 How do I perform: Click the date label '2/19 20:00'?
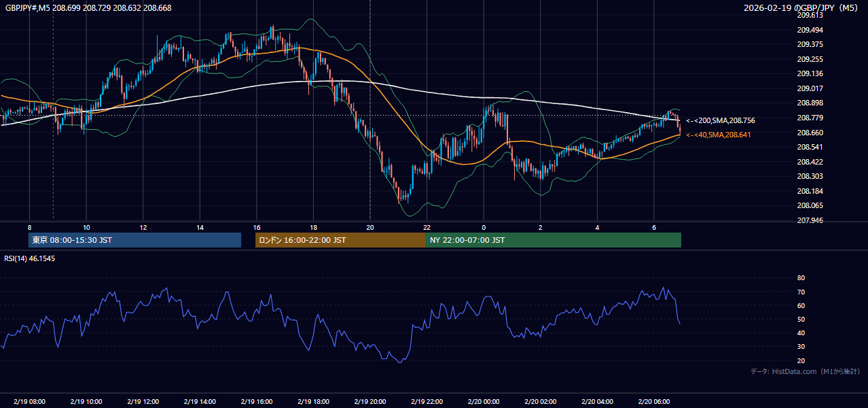point(370,402)
